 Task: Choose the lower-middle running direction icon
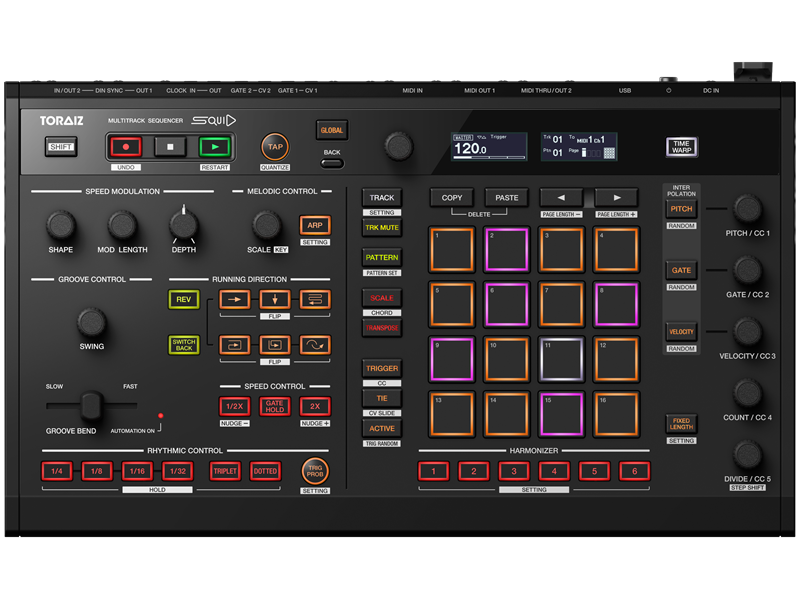(x=274, y=345)
